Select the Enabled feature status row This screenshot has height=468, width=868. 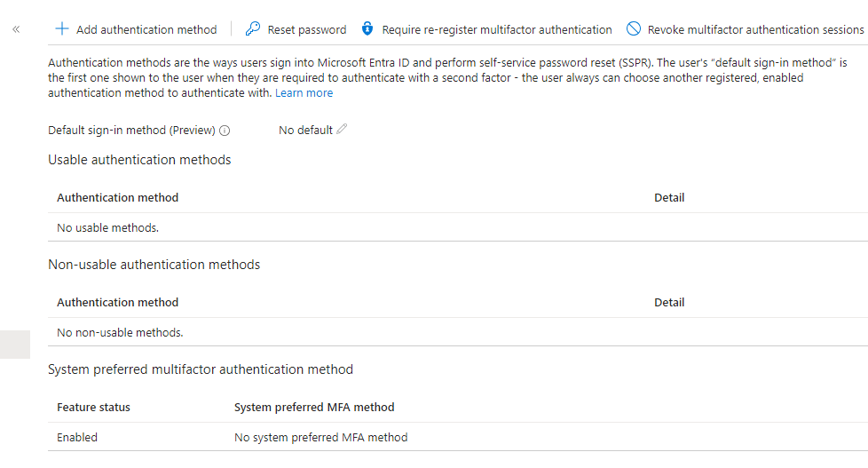pos(458,437)
